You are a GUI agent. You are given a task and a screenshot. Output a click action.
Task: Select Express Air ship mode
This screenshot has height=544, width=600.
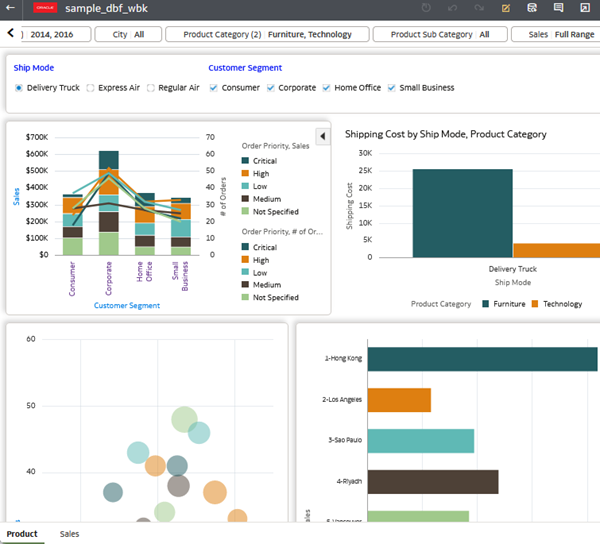click(x=91, y=88)
